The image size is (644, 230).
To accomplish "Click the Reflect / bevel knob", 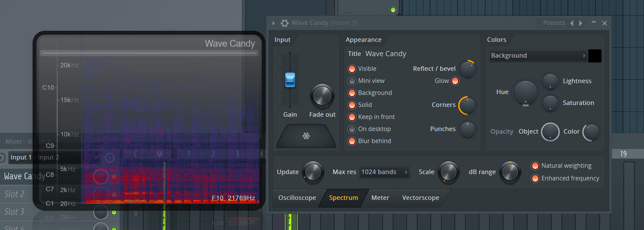I will point(468,69).
